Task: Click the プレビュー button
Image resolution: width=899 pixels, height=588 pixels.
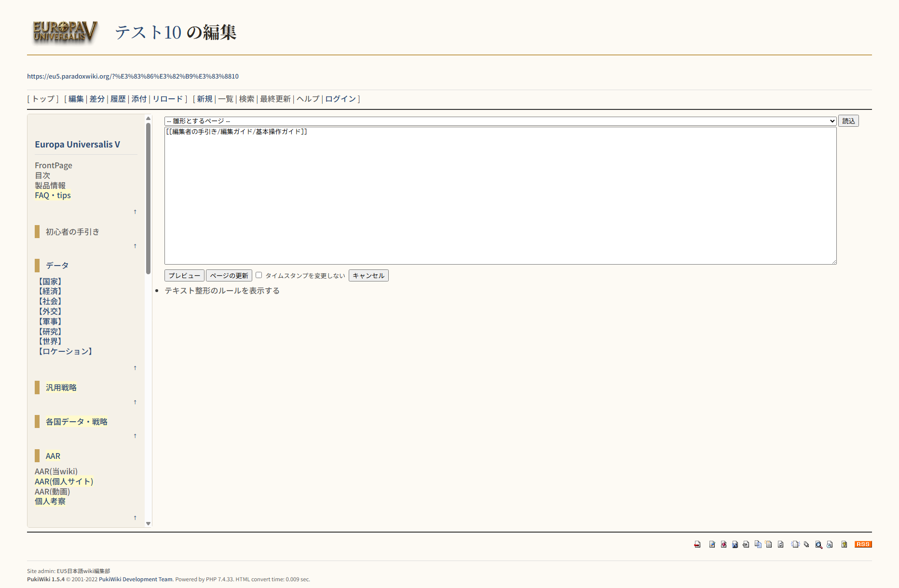Action: pos(184,275)
